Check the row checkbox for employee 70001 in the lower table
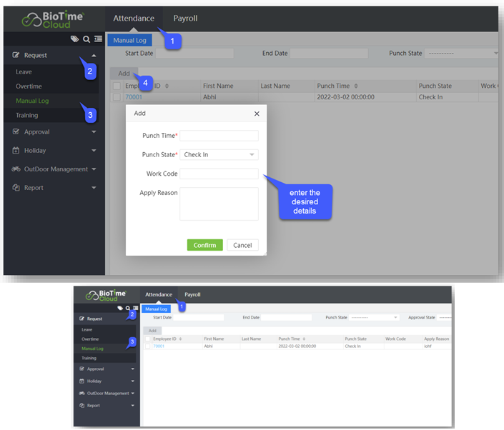The image size is (504, 430). pyautogui.click(x=148, y=346)
